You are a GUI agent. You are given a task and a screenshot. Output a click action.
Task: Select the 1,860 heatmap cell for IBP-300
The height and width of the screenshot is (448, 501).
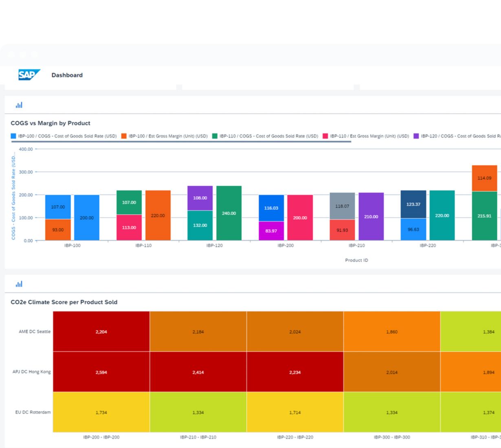[392, 332]
